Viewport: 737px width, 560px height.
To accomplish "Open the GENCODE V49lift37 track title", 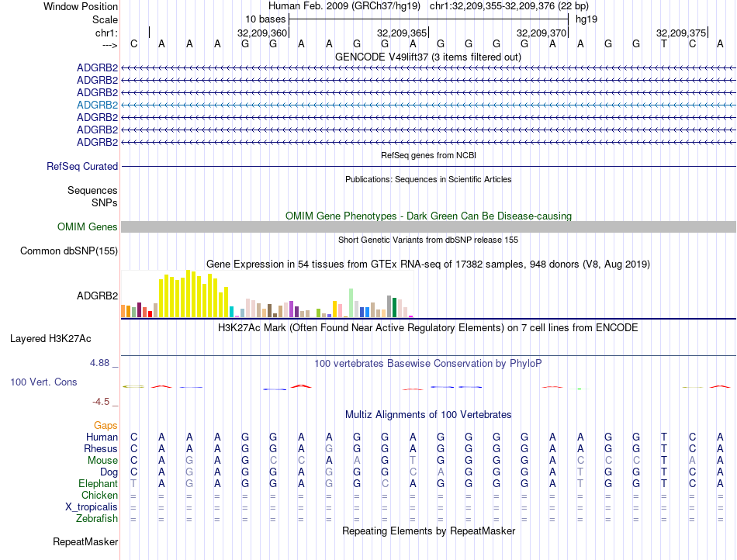I will click(428, 57).
